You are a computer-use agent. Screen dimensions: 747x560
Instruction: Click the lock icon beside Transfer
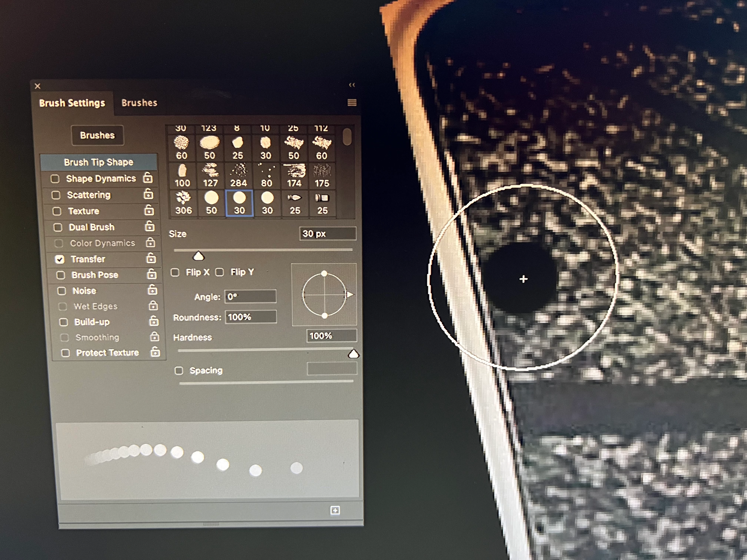pyautogui.click(x=151, y=259)
